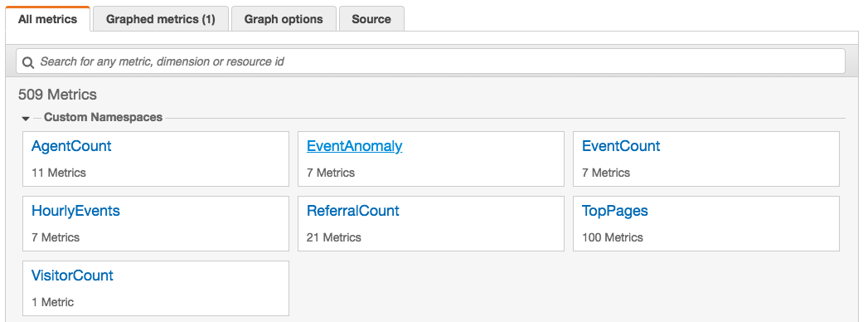
Task: Open the HourlyEvents namespace link
Action: click(75, 211)
